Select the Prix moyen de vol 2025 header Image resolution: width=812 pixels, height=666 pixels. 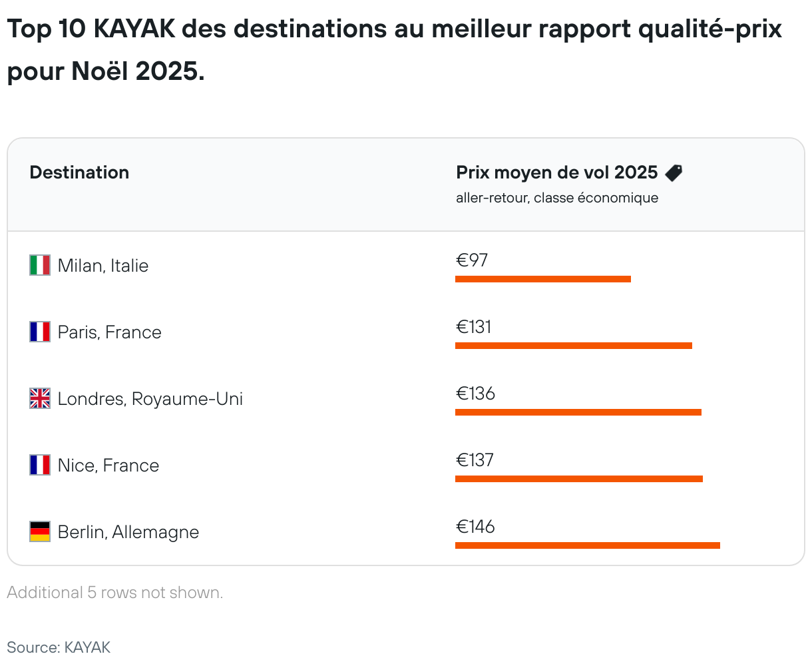click(x=556, y=172)
